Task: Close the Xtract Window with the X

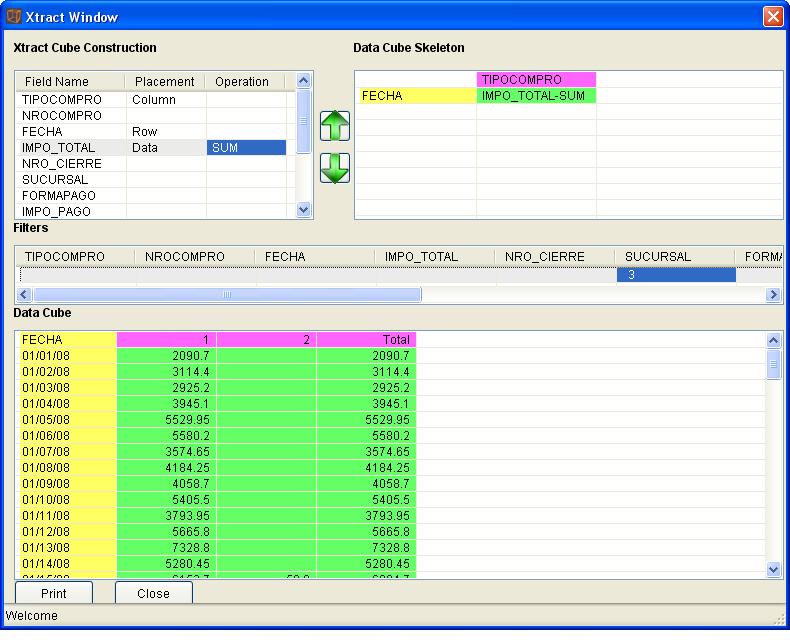Action: point(772,16)
